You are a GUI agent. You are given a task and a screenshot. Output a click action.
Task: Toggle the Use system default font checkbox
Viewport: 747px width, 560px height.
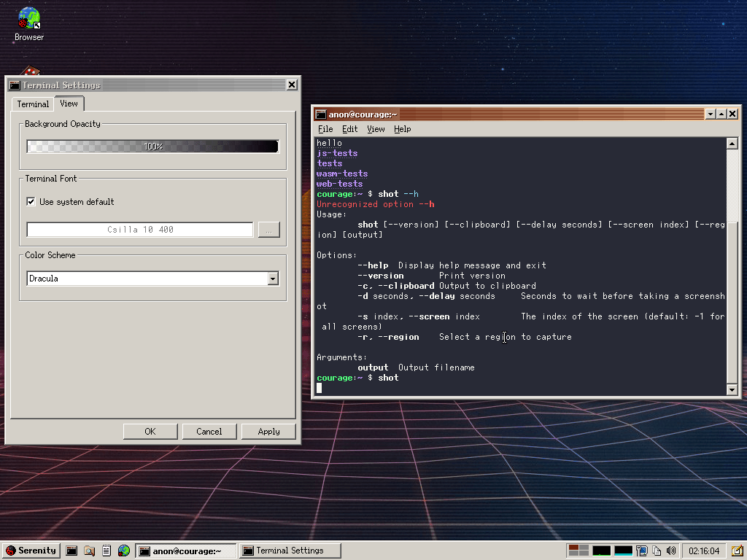click(x=31, y=202)
